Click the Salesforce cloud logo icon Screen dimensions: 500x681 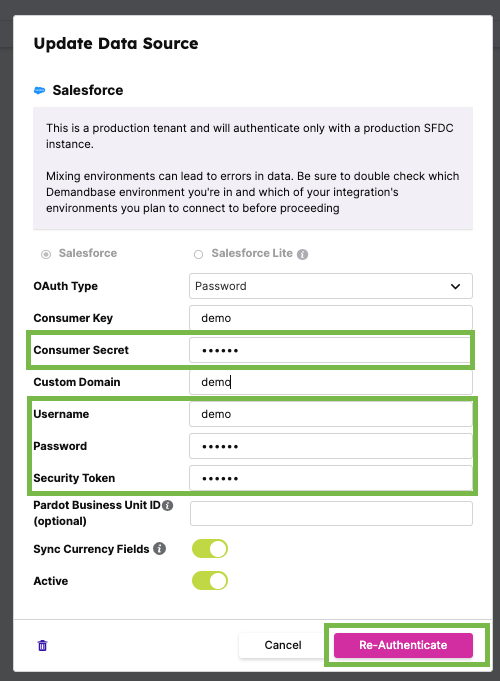[x=40, y=90]
